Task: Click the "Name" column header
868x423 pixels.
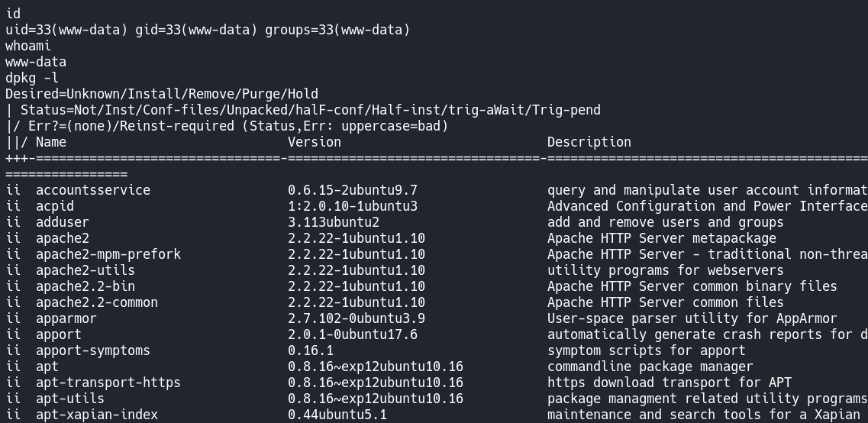Action: tap(51, 142)
